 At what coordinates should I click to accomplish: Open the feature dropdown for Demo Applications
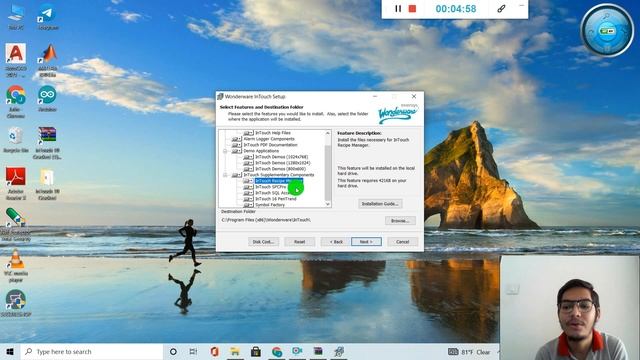coord(237,151)
